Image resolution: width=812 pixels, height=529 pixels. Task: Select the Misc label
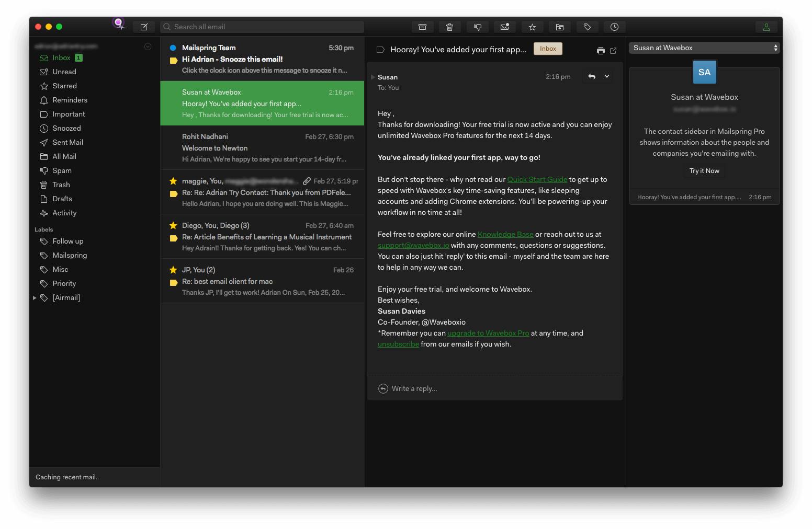(60, 269)
